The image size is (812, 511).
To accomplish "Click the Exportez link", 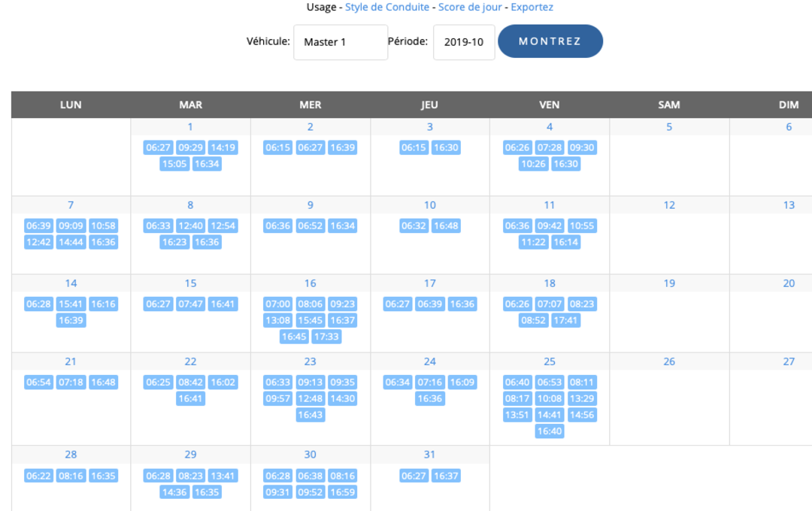I will 532,7.
